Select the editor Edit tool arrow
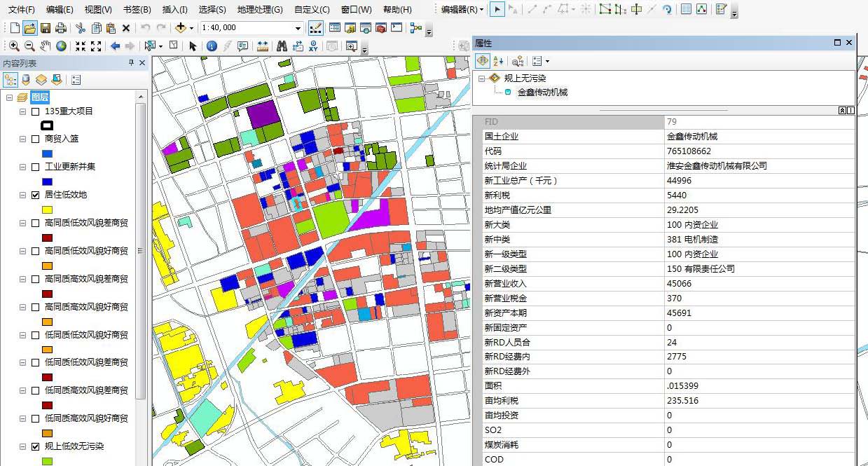 pyautogui.click(x=497, y=9)
